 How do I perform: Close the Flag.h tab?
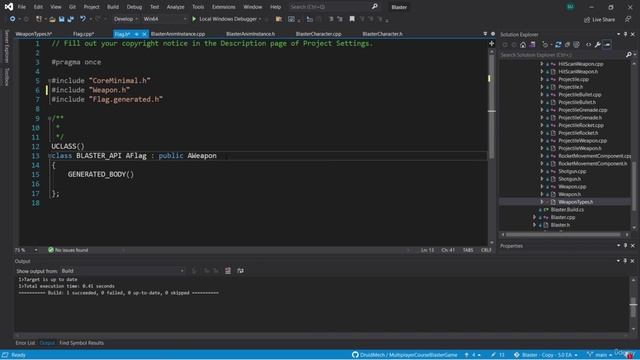pyautogui.click(x=144, y=34)
